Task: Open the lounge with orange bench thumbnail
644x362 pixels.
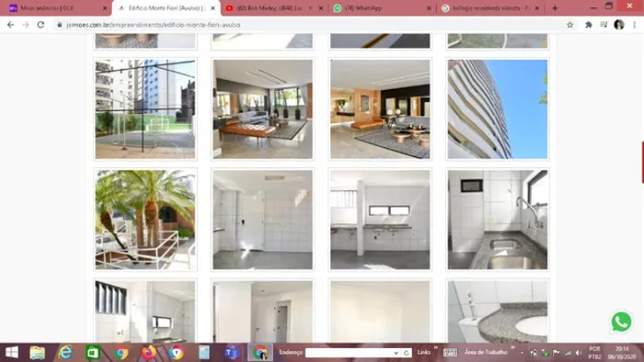Action: 262,108
